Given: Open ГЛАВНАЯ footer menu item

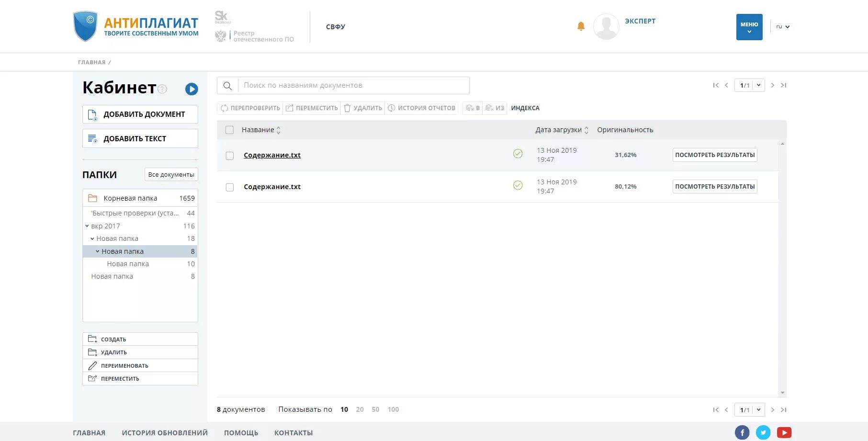Looking at the screenshot, I should tap(89, 433).
